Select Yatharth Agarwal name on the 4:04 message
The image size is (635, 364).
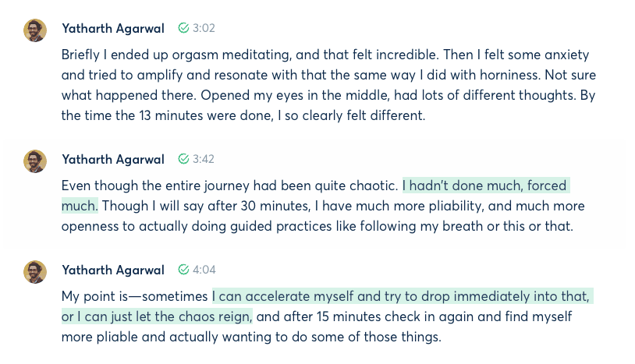pyautogui.click(x=113, y=270)
